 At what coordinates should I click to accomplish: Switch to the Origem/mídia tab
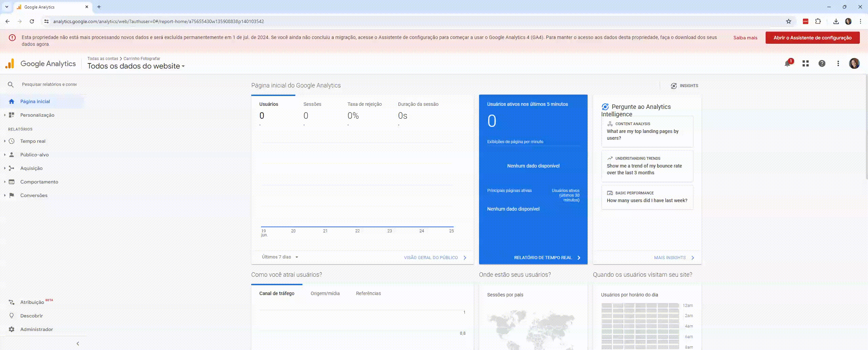[325, 293]
